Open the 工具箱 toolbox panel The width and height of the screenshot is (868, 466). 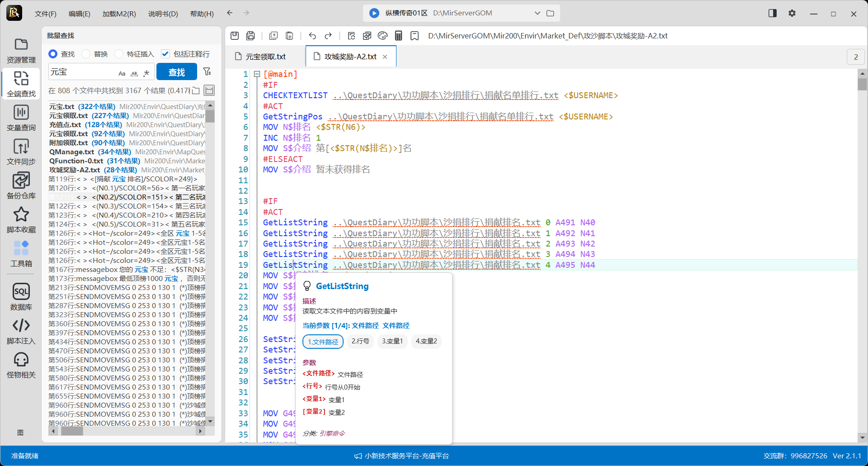coord(21,254)
